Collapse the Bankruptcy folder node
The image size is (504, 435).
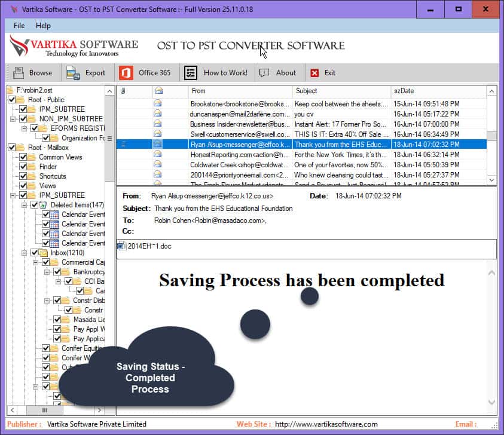point(47,272)
